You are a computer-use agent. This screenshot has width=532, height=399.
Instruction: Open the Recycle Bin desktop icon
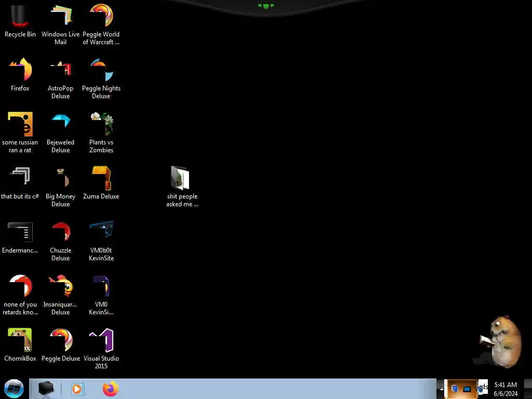click(x=20, y=21)
